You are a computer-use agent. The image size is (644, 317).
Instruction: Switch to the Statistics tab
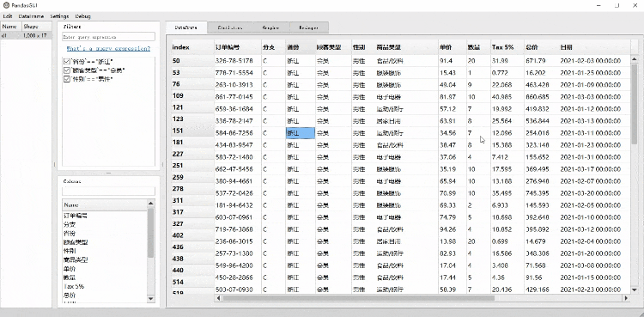point(229,28)
